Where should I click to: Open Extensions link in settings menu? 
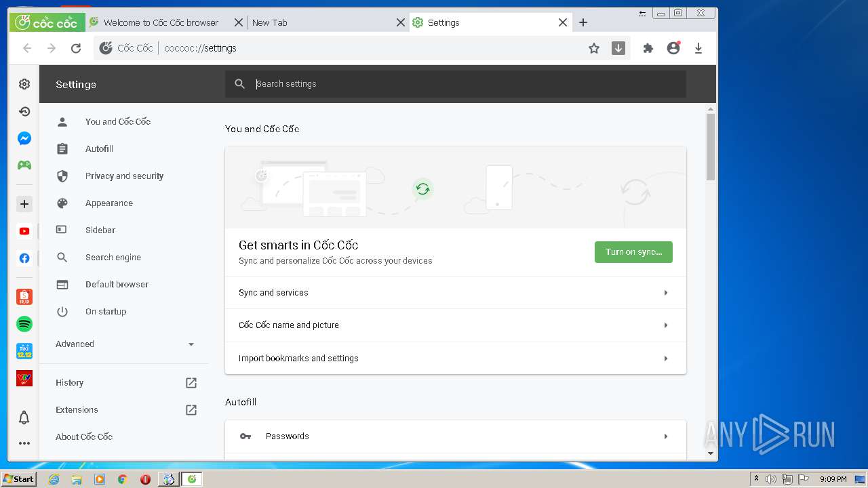[125, 410]
